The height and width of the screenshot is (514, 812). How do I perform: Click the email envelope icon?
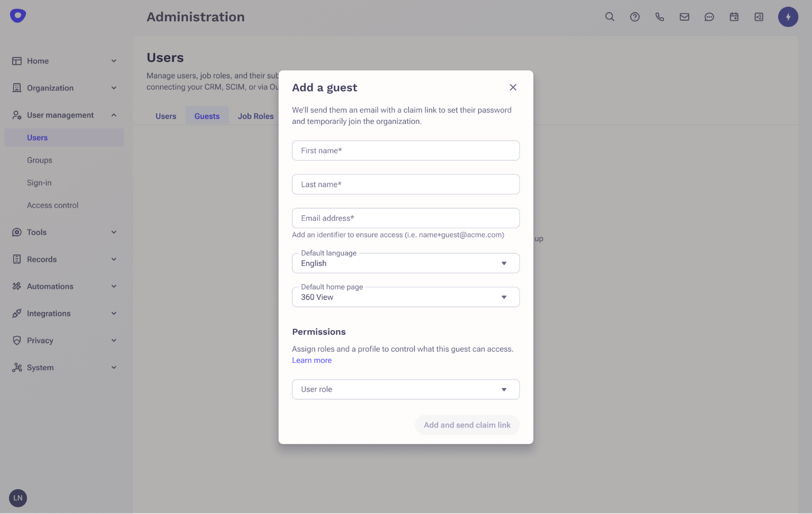[684, 17]
